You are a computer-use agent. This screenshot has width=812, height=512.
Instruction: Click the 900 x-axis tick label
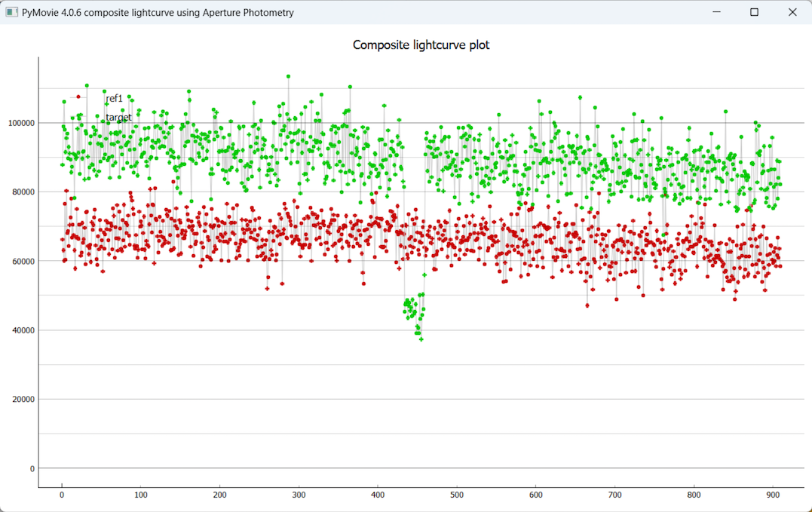click(x=773, y=495)
